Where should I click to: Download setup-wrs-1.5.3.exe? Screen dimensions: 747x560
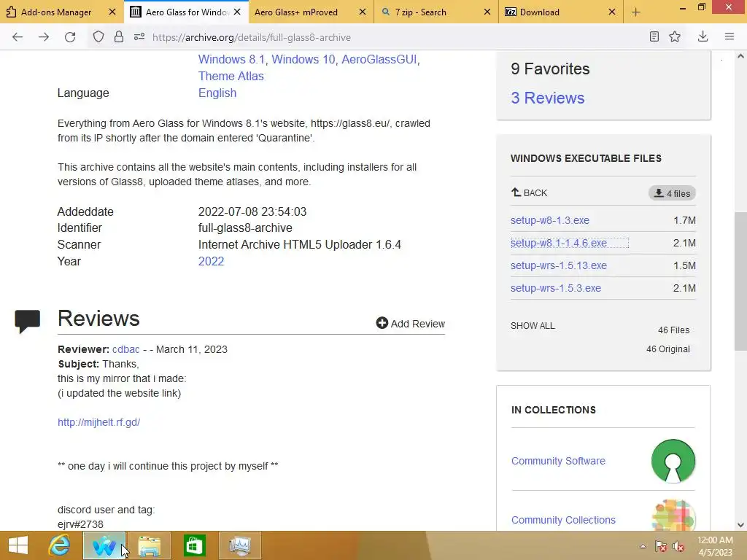tap(555, 288)
